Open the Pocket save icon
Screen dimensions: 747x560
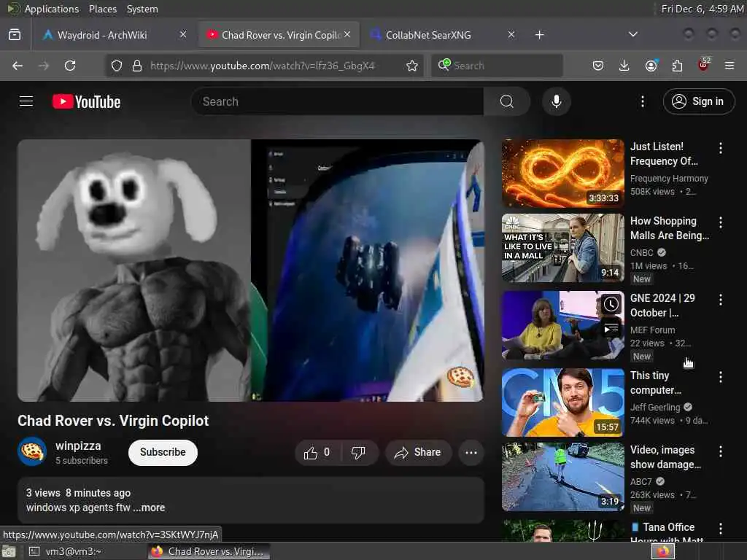point(598,66)
